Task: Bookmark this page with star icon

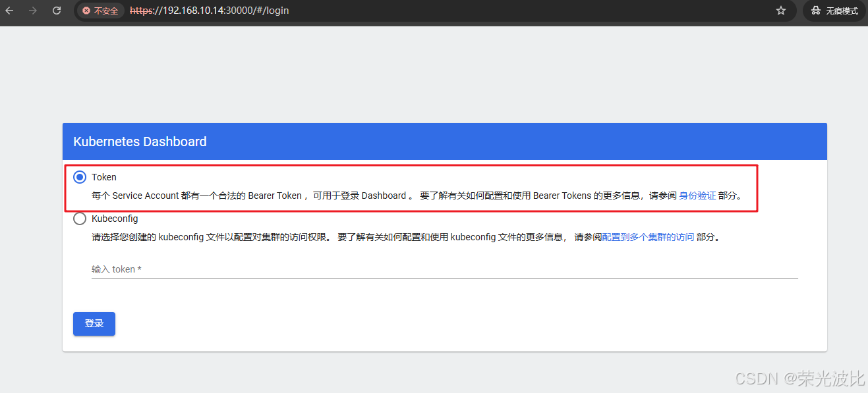Action: click(781, 11)
